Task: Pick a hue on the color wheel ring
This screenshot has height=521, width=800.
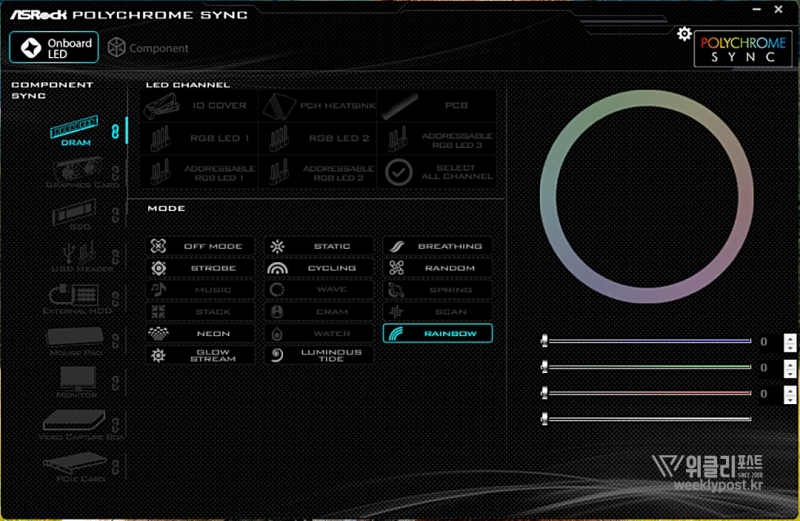Action: pos(647,98)
